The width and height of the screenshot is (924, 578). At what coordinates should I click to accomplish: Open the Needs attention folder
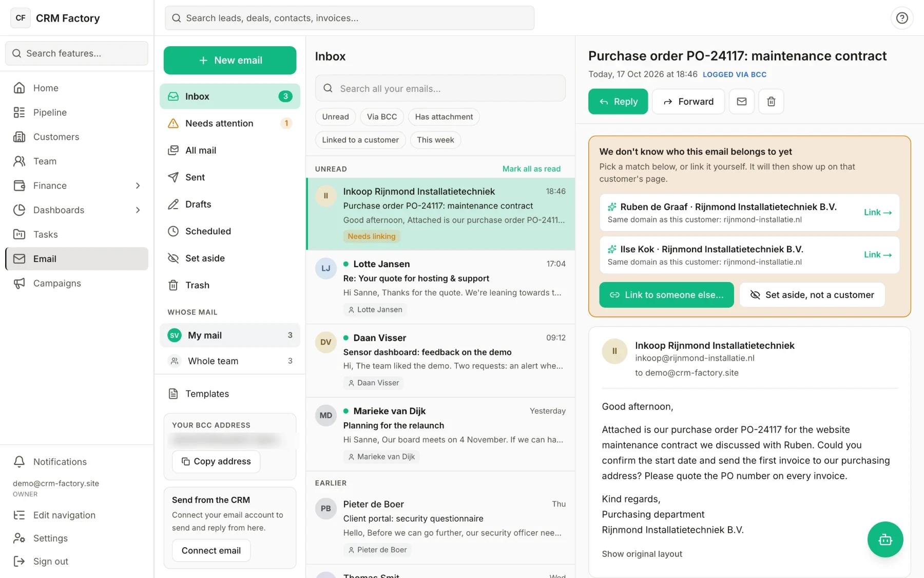(229, 123)
